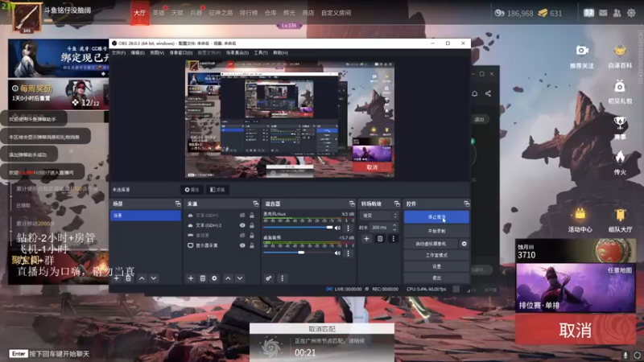Click the 停止推流 stop streaming button
Screen dimensions: 644x362
click(436, 217)
